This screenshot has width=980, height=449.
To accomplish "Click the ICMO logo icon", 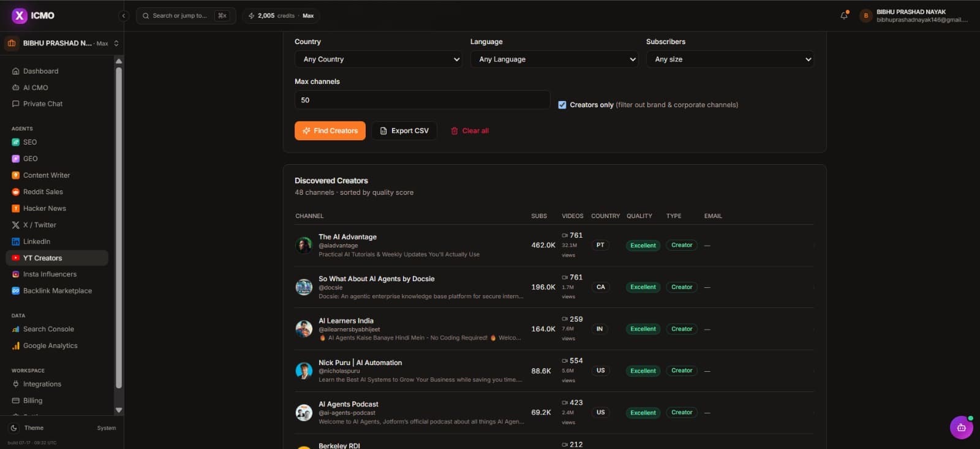I will coord(20,15).
